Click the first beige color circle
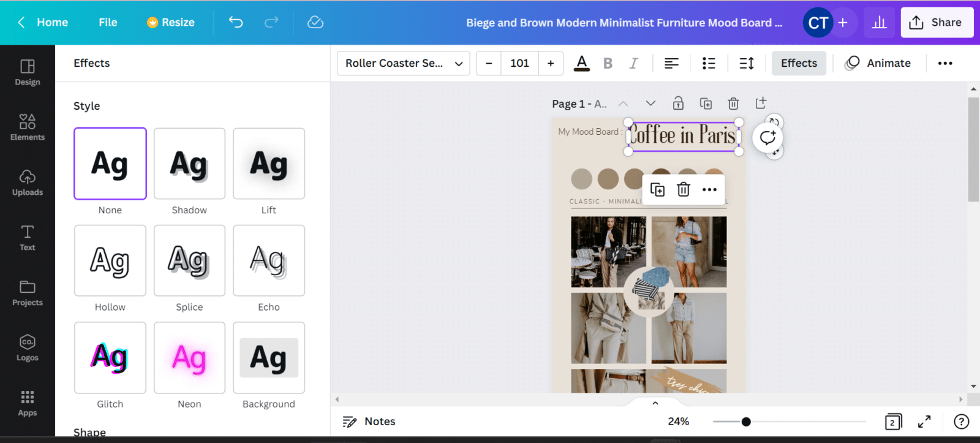The width and height of the screenshot is (980, 443). tap(581, 179)
